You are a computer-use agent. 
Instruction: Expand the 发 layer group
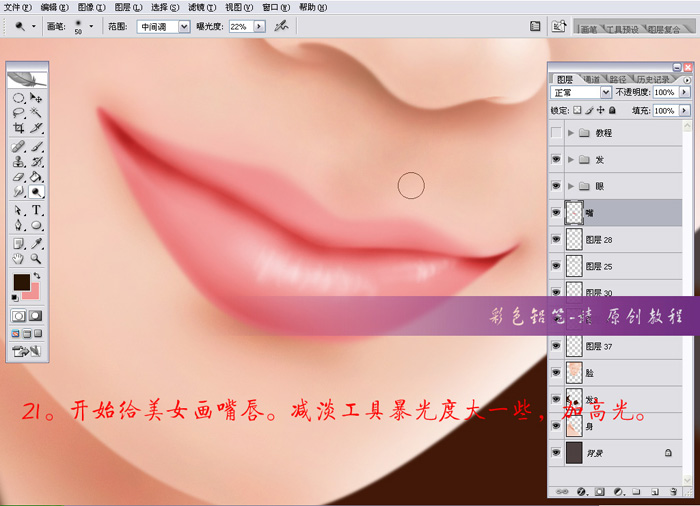[x=571, y=159]
